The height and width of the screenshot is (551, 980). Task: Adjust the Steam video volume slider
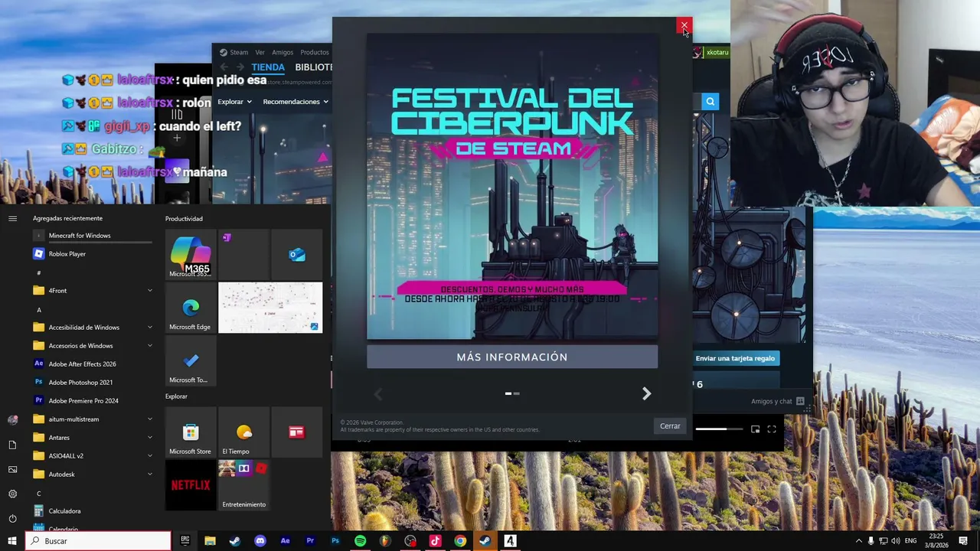(x=720, y=429)
